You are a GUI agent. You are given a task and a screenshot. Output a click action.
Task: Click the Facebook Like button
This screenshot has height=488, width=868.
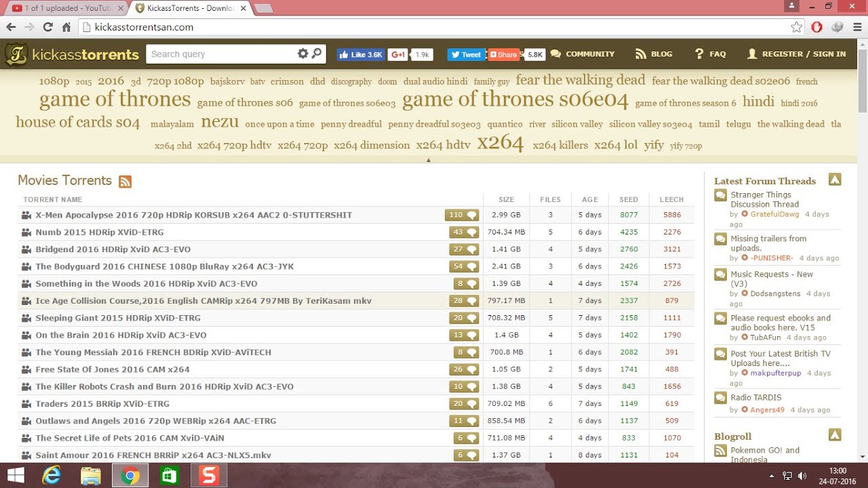(x=360, y=54)
